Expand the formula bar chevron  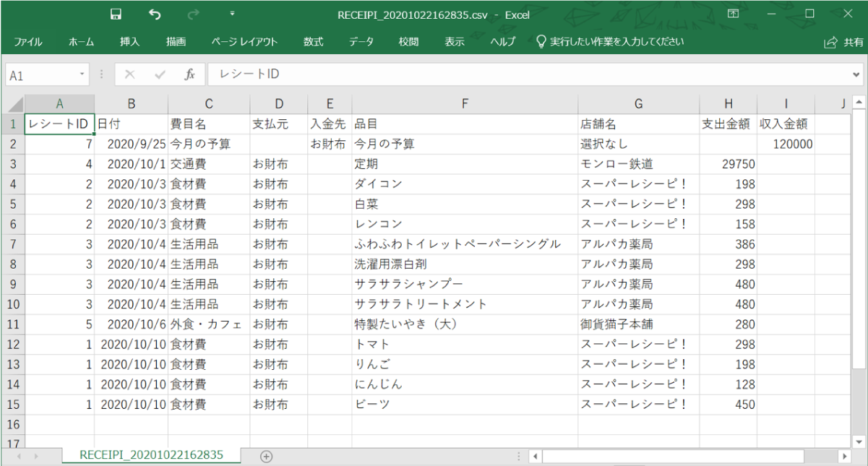coord(856,74)
